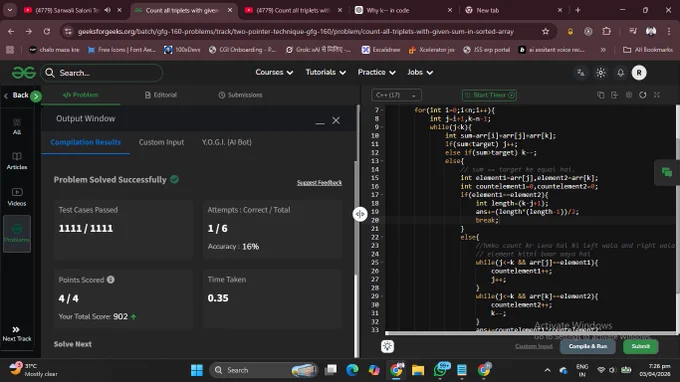Image resolution: width=680 pixels, height=382 pixels.
Task: Reset the code with the refresh icon
Action: [x=643, y=95]
